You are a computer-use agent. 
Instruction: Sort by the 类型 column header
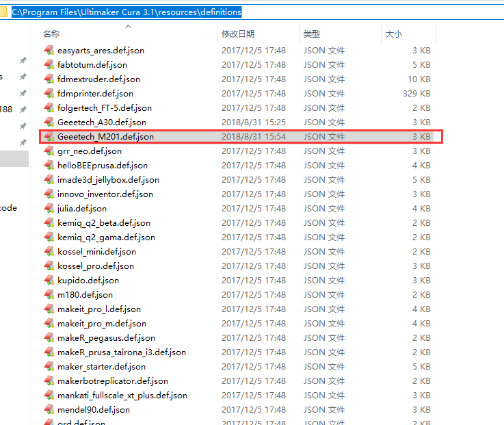[x=312, y=34]
